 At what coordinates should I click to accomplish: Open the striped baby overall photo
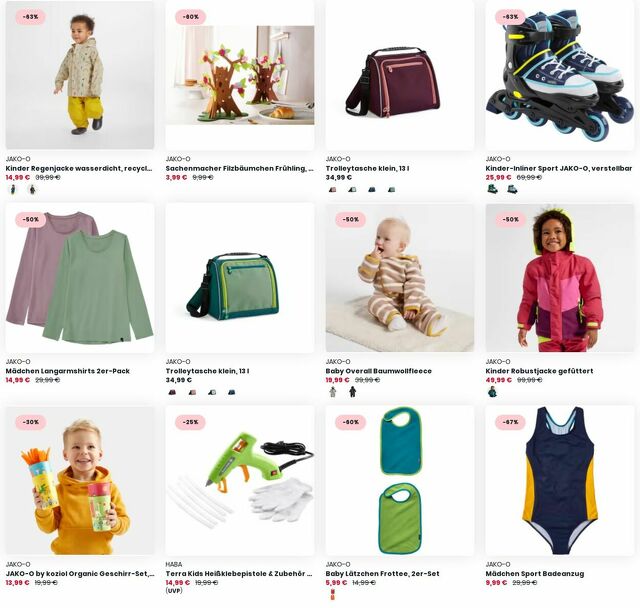coord(400,278)
